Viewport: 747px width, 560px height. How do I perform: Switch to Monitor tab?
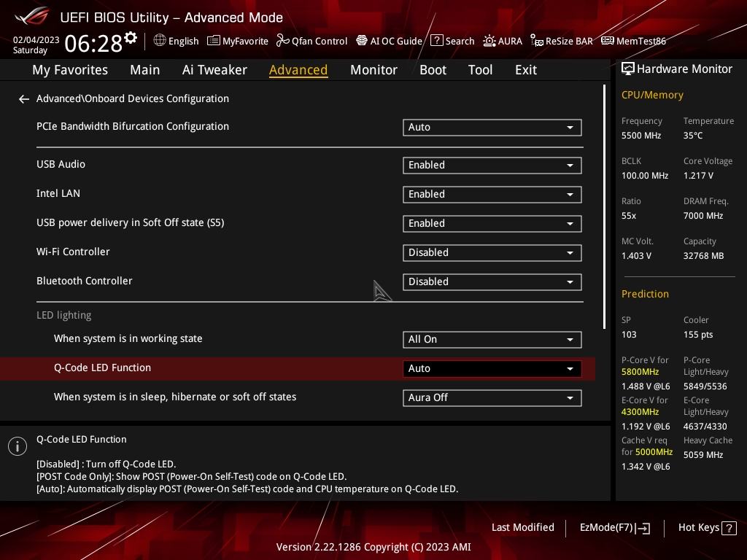coord(373,70)
